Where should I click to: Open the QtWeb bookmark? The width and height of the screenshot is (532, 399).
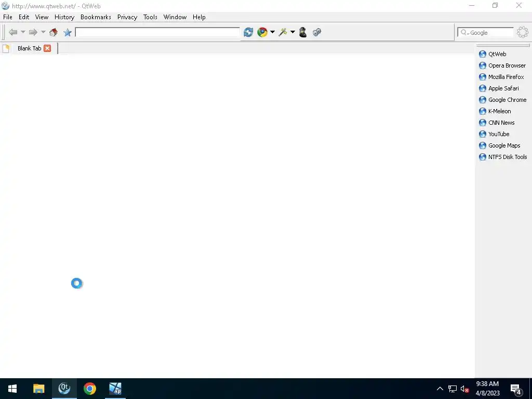point(497,54)
